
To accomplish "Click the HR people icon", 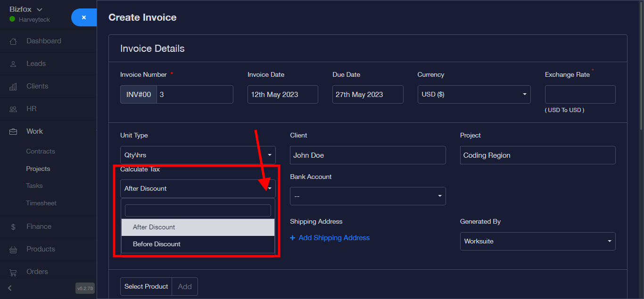I will coord(13,109).
